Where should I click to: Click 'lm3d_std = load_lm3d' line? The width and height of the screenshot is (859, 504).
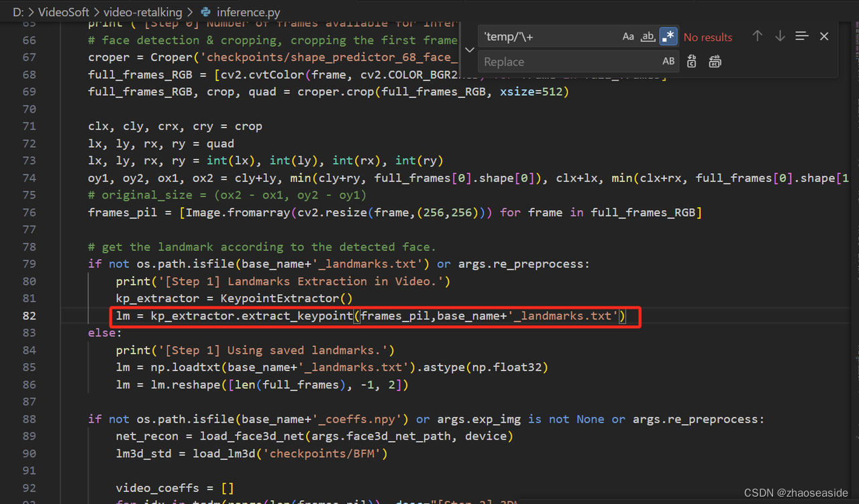(x=252, y=454)
